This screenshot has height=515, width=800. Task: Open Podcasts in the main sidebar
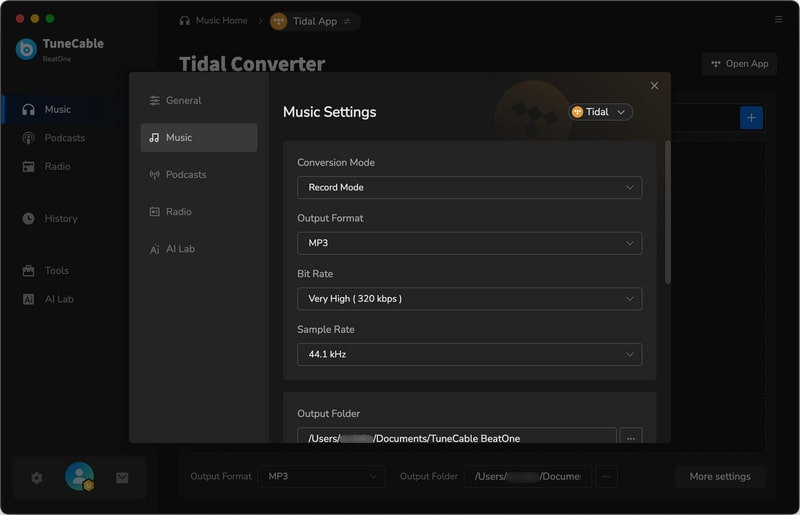coord(64,138)
